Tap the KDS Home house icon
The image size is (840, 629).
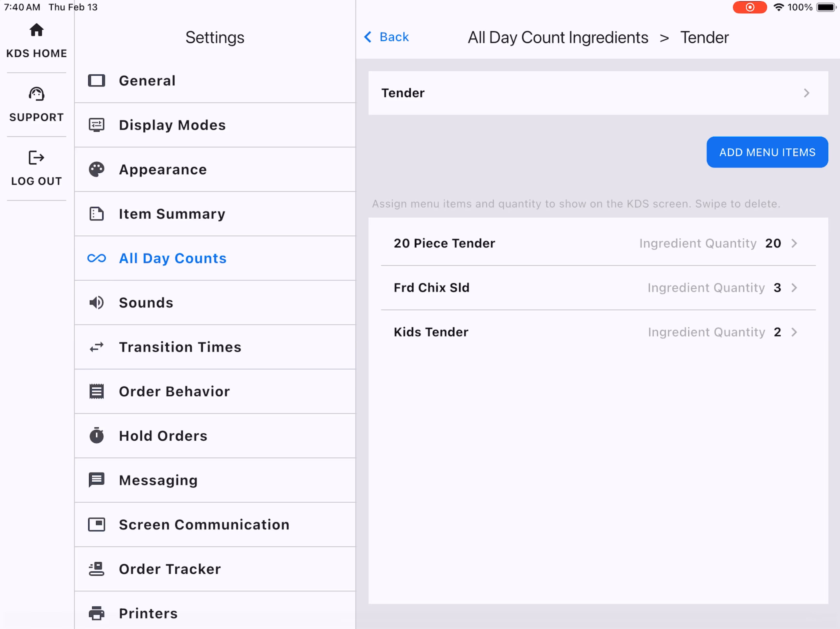coord(37,30)
